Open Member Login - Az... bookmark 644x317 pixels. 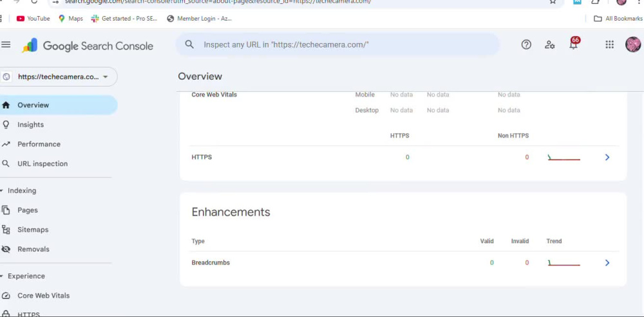(199, 19)
